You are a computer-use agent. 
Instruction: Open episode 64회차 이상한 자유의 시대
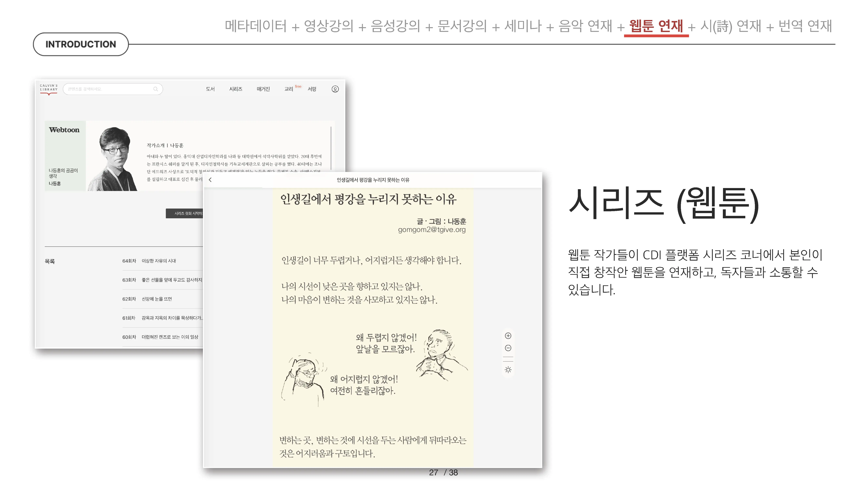(162, 261)
